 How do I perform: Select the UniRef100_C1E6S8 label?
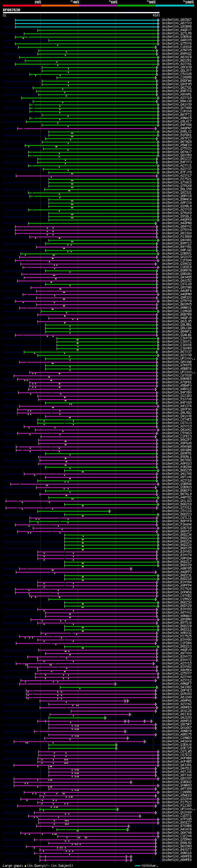(x=177, y=47)
